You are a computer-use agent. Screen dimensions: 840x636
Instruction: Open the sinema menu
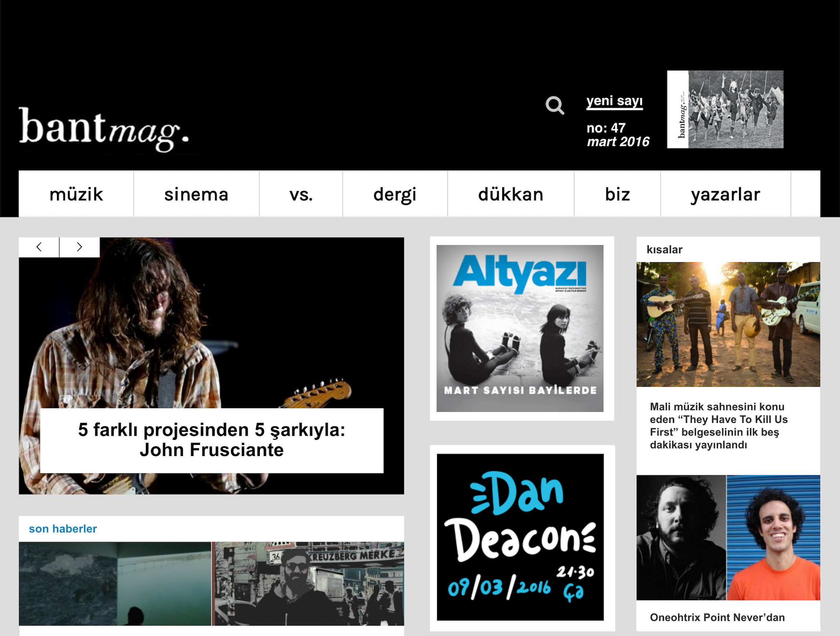point(196,194)
